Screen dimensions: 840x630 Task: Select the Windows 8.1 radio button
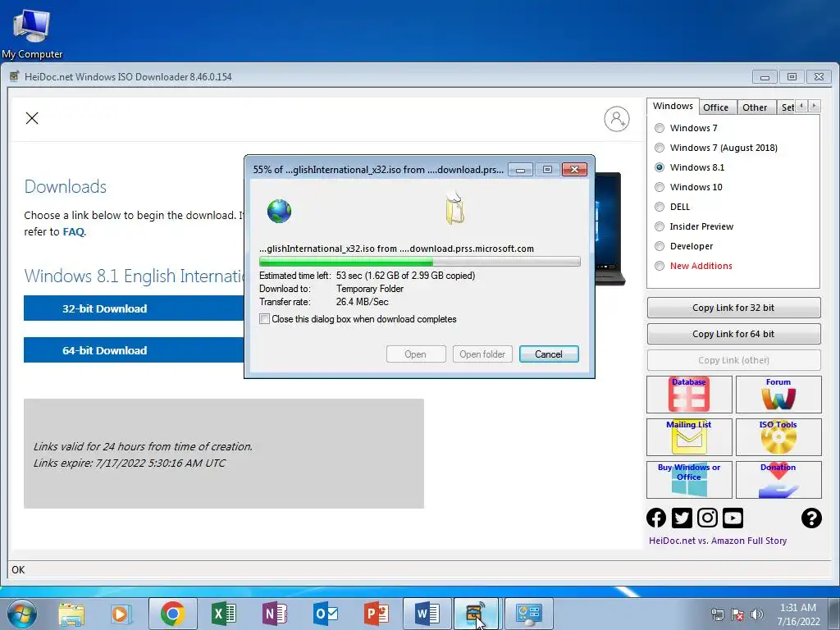[660, 167]
